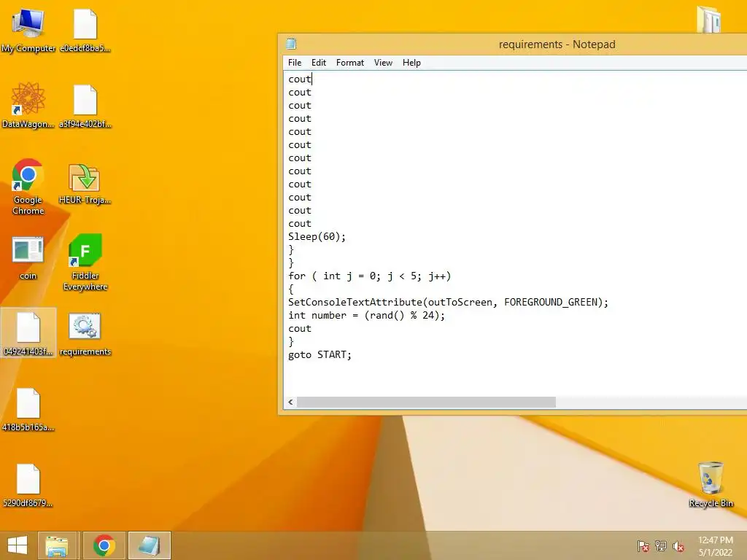
Task: Select the folder icon at top-right of desktop
Action: coord(709,19)
